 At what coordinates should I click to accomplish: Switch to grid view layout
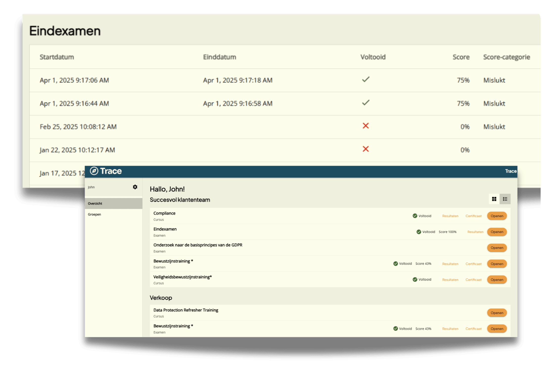[x=494, y=199]
